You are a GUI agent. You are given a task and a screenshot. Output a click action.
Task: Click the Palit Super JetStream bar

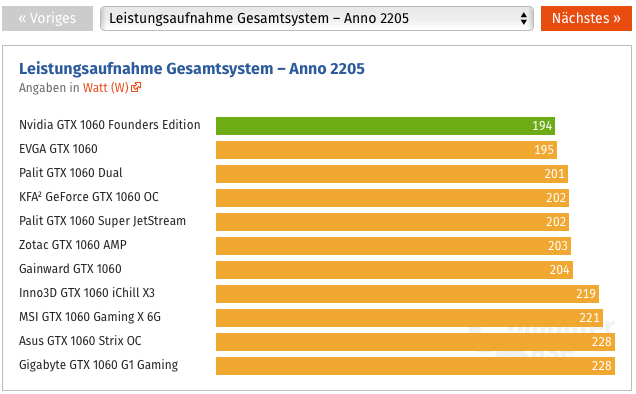(x=392, y=222)
